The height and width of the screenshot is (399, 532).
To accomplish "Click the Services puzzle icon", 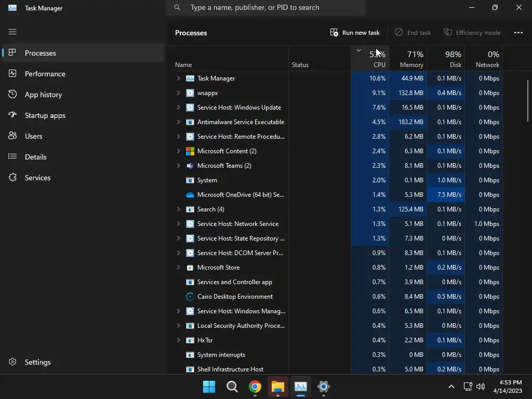I will pyautogui.click(x=12, y=178).
